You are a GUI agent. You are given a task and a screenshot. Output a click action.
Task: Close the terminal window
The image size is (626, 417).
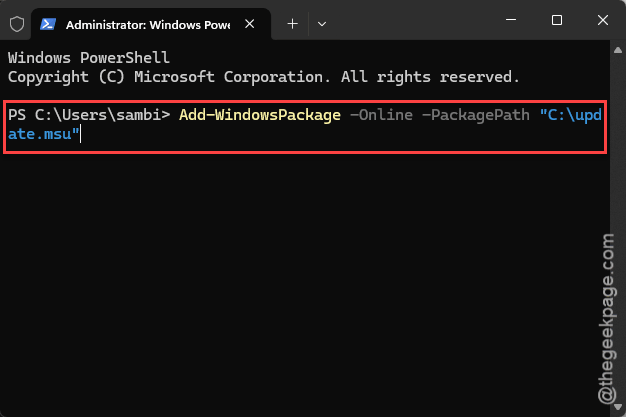603,20
